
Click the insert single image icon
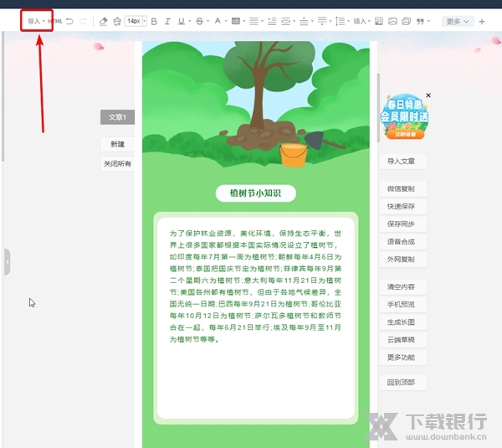pyautogui.click(x=392, y=21)
